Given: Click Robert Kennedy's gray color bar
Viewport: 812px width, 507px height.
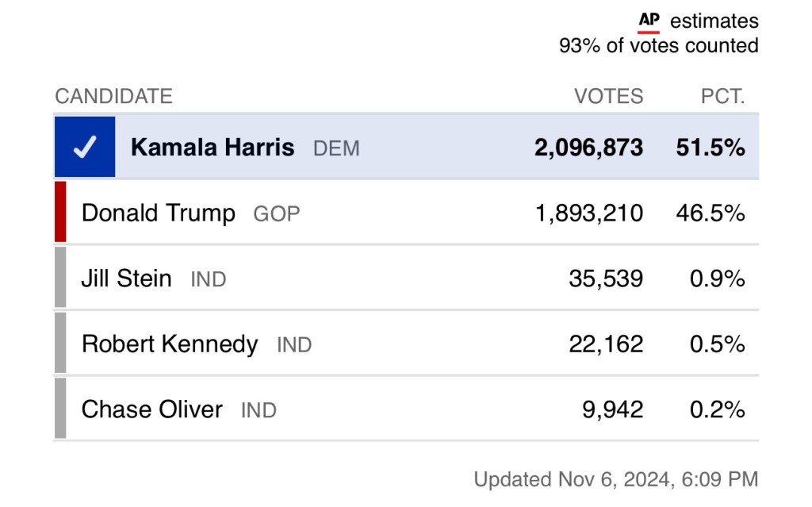Looking at the screenshot, I should click(60, 344).
